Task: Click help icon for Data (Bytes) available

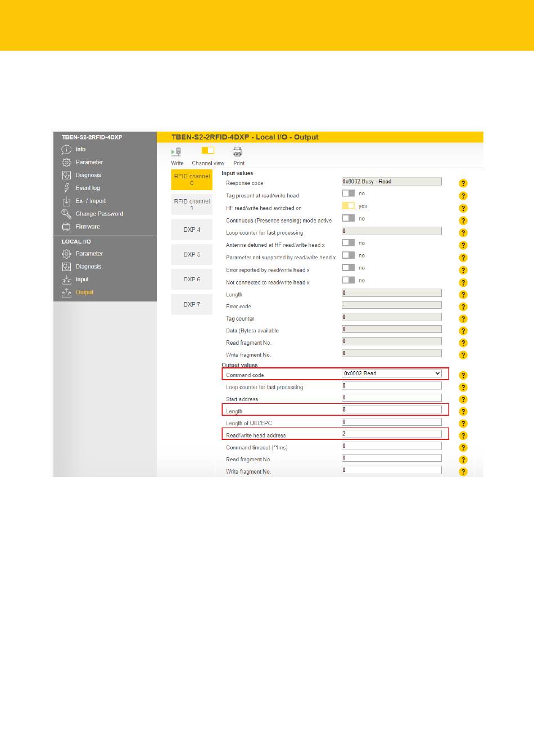Action: 463,331
